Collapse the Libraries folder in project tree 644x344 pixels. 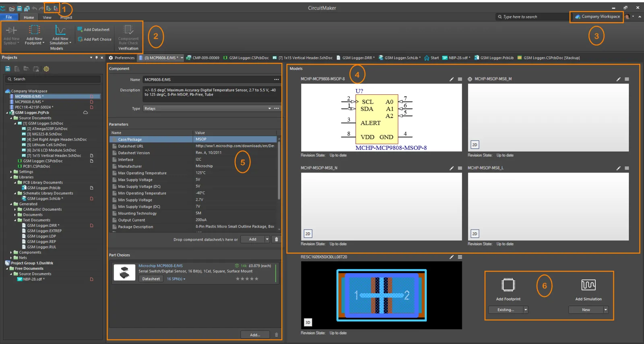click(x=11, y=177)
